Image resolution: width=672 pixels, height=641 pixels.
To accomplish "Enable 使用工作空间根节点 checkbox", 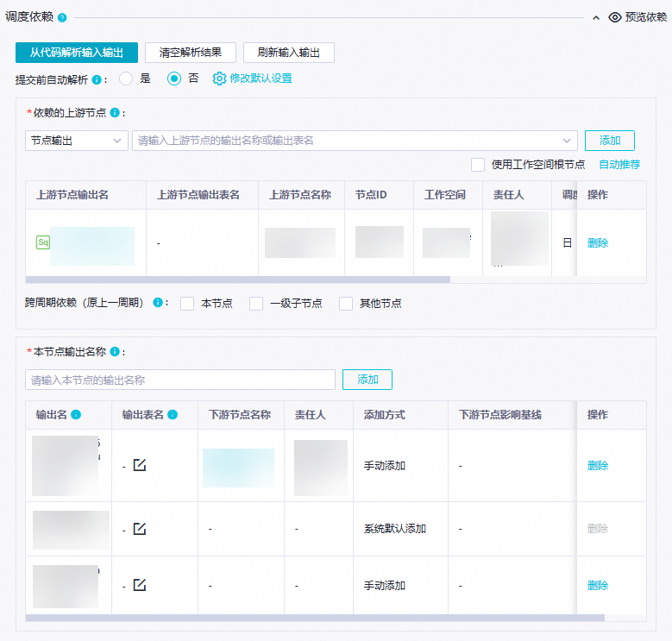I will click(x=478, y=165).
